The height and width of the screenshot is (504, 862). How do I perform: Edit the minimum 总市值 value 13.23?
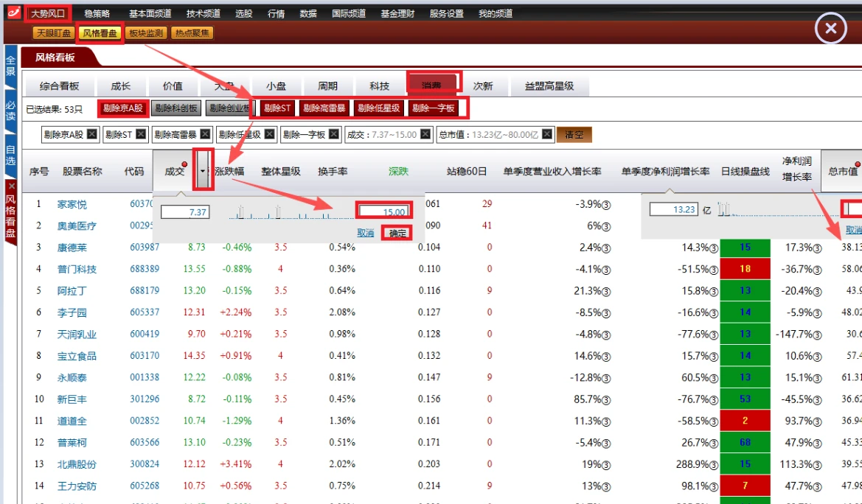click(674, 209)
